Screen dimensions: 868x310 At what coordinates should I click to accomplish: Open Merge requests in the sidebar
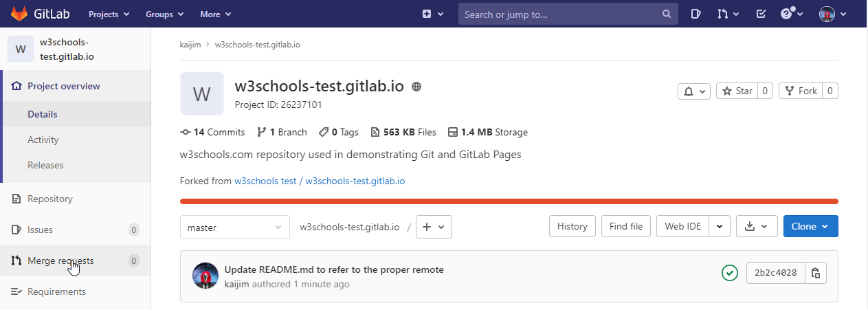60,261
